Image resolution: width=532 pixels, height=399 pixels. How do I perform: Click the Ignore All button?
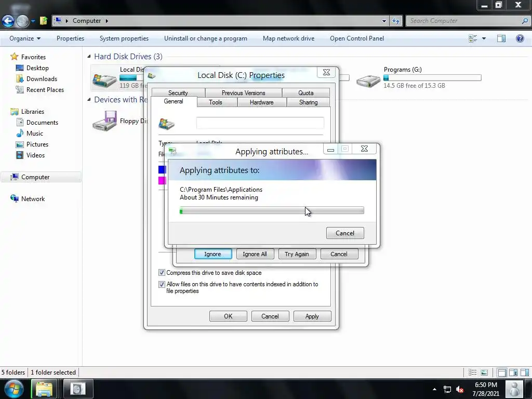tap(255, 254)
